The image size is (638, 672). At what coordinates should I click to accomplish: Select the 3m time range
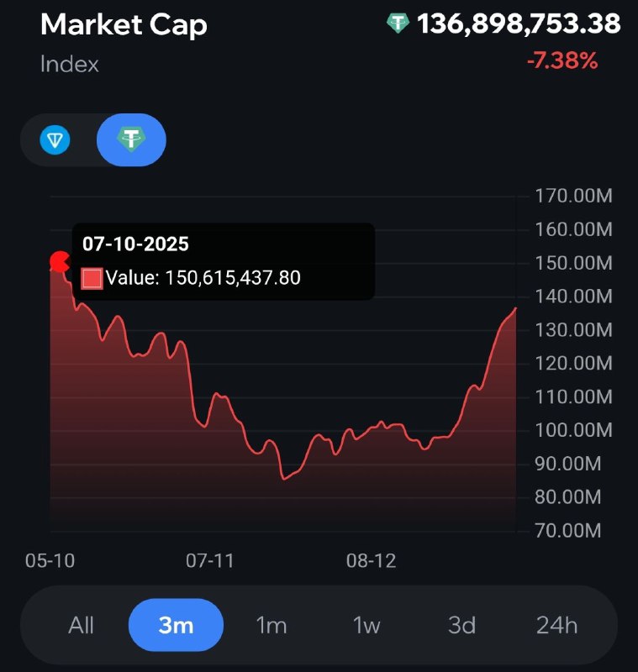coord(176,625)
